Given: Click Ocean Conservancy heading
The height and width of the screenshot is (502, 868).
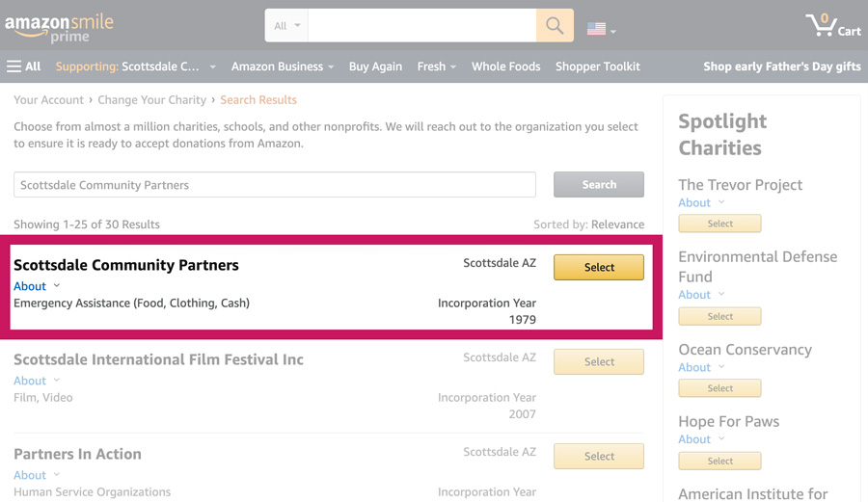Looking at the screenshot, I should pyautogui.click(x=746, y=350).
